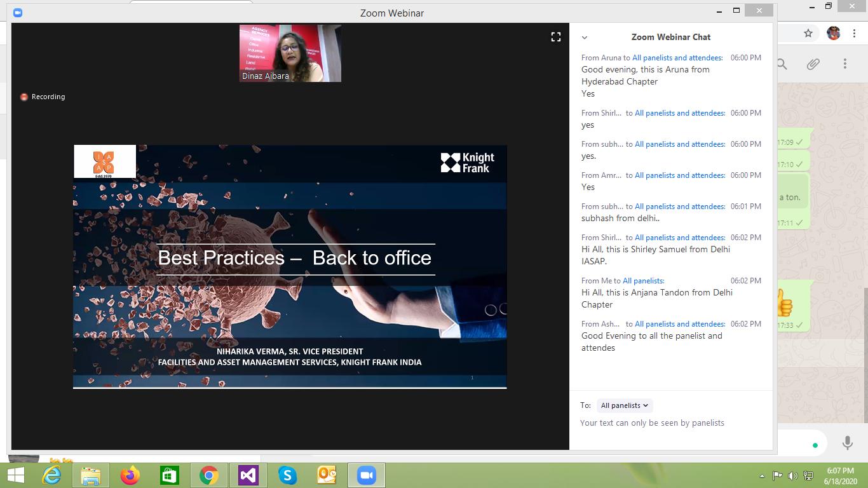Image resolution: width=868 pixels, height=488 pixels.
Task: Open Visual Studio from the taskbar
Action: [248, 475]
